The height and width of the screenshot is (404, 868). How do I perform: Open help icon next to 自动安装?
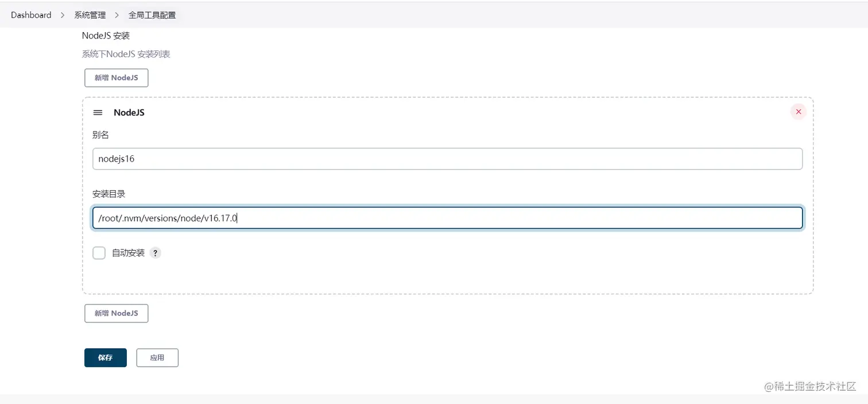tap(155, 253)
